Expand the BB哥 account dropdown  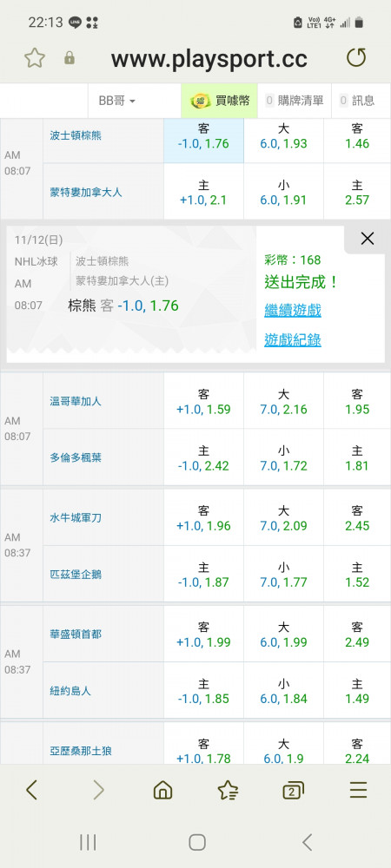point(116,101)
